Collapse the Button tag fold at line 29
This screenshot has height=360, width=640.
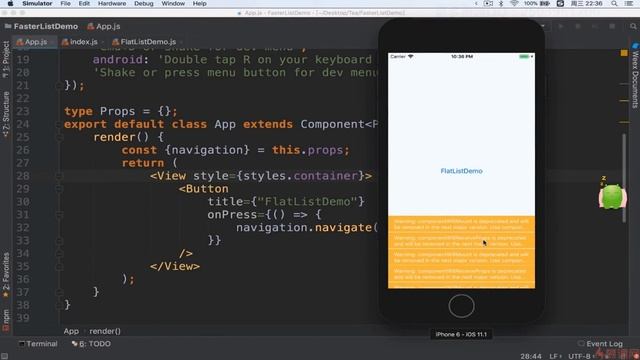[59, 189]
